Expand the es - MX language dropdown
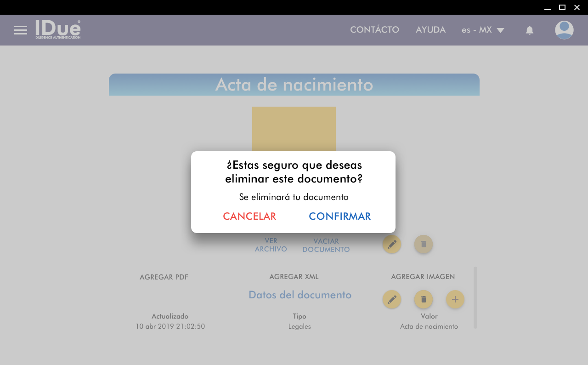The image size is (588, 365). pyautogui.click(x=483, y=30)
